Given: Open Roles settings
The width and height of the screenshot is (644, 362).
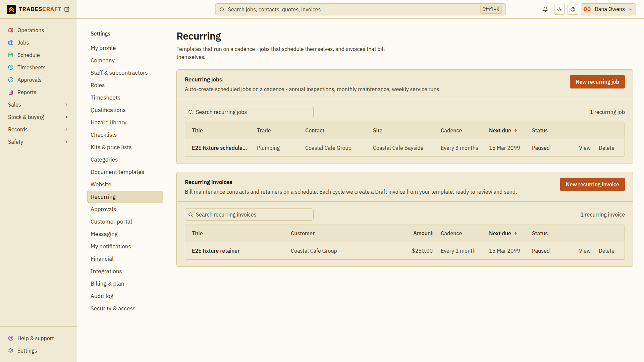Looking at the screenshot, I should click(x=125, y=85).
